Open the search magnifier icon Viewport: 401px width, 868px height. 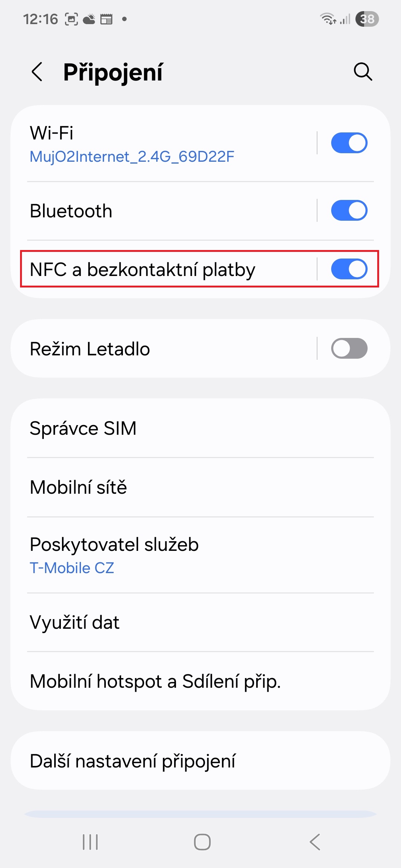[x=363, y=72]
